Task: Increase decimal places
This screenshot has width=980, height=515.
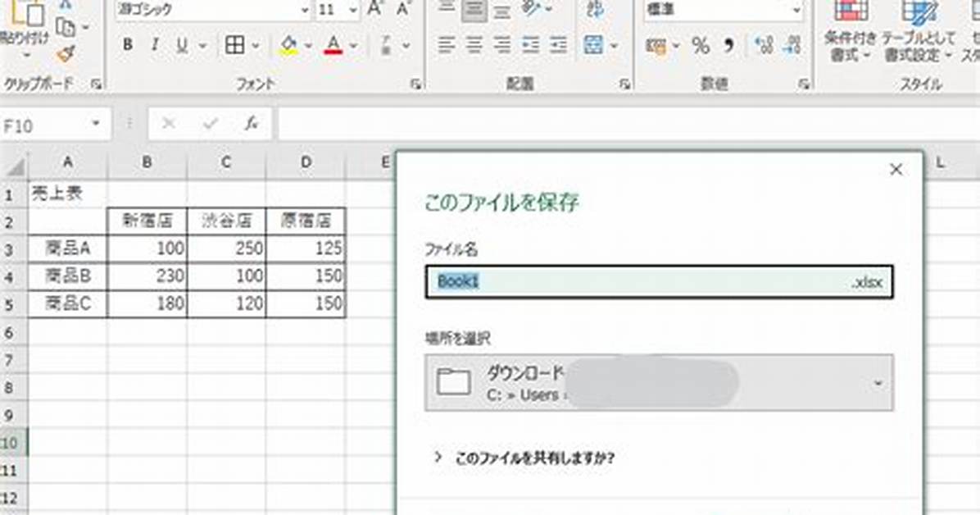Action: (764, 45)
